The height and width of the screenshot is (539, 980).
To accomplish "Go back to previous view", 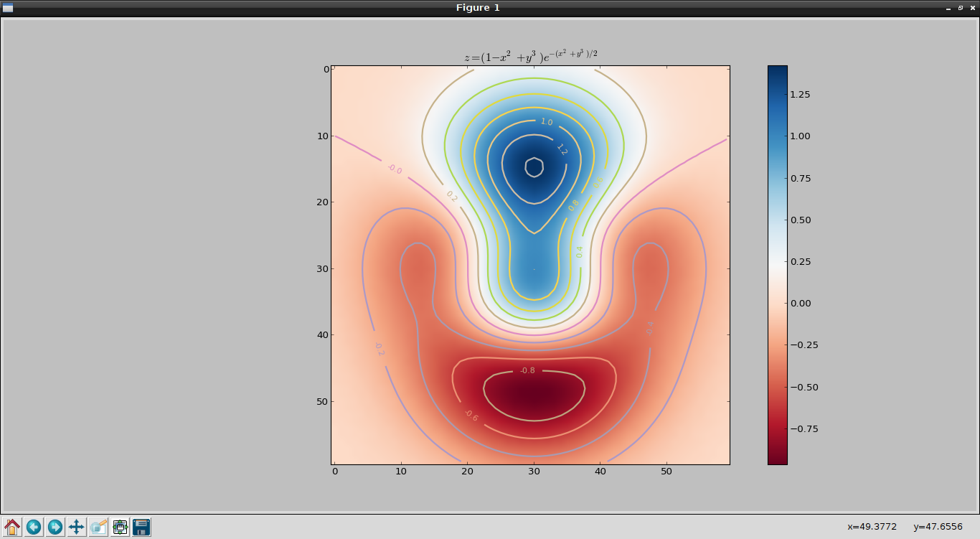I will pyautogui.click(x=34, y=527).
